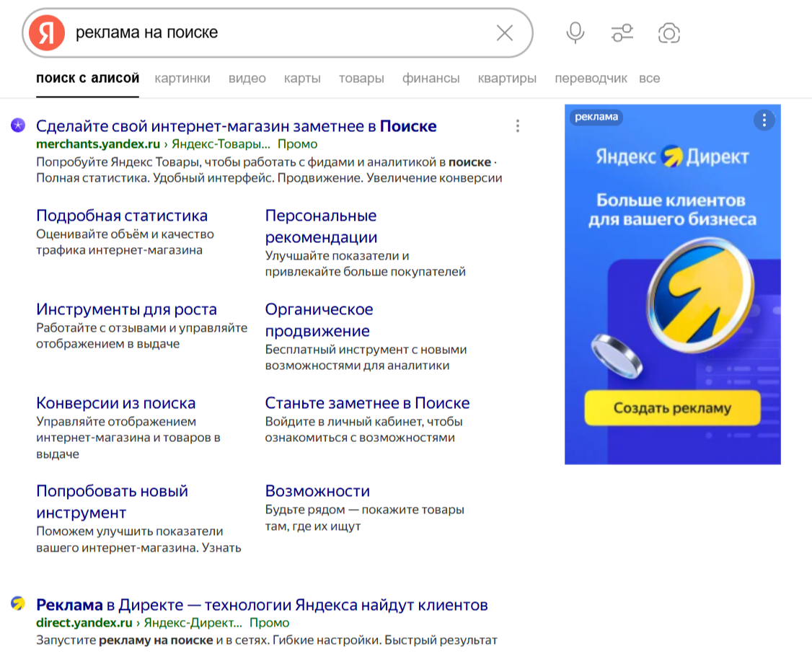Screen dimensions: 812x659
Task: Open the three-dot menu of the merchants result
Action: 517,125
